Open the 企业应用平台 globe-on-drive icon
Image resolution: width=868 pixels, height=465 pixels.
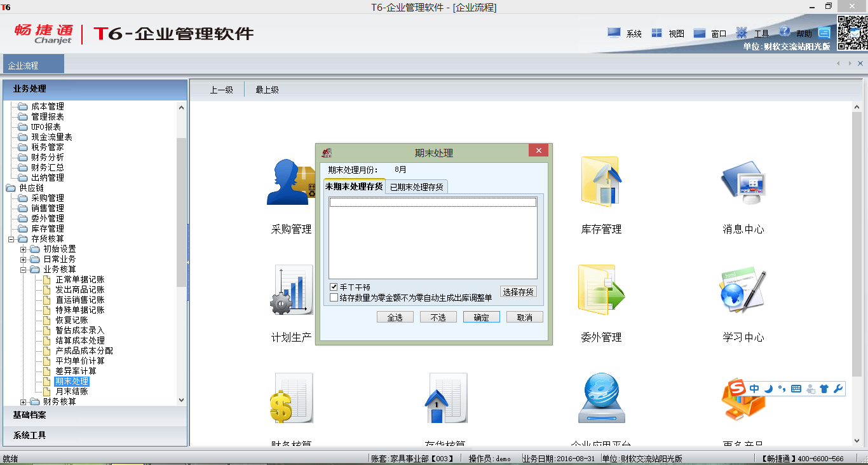(x=601, y=398)
